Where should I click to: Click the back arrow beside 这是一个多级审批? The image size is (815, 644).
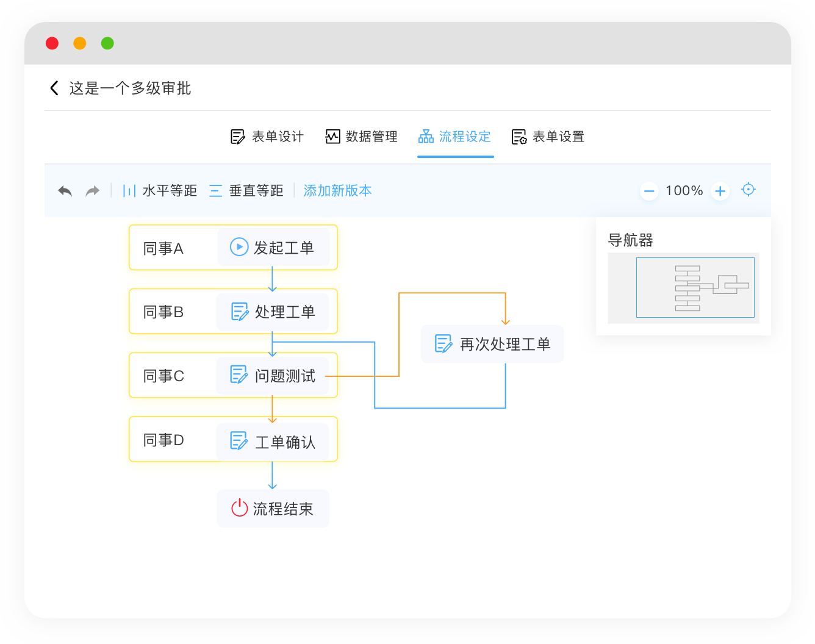click(54, 88)
